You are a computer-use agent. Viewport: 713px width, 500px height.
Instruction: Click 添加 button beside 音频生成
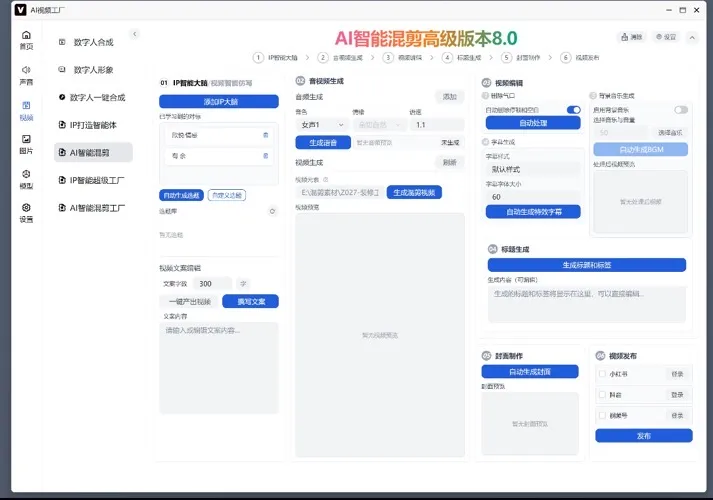click(449, 97)
